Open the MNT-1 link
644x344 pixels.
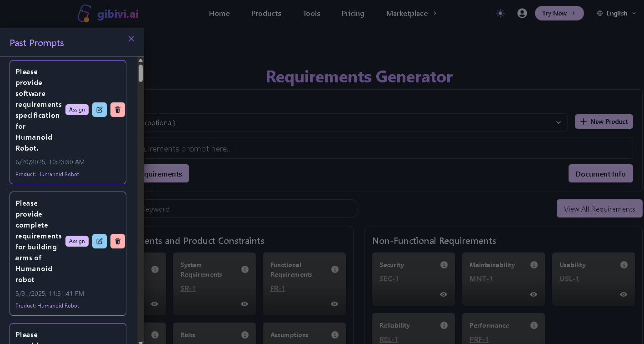point(481,278)
